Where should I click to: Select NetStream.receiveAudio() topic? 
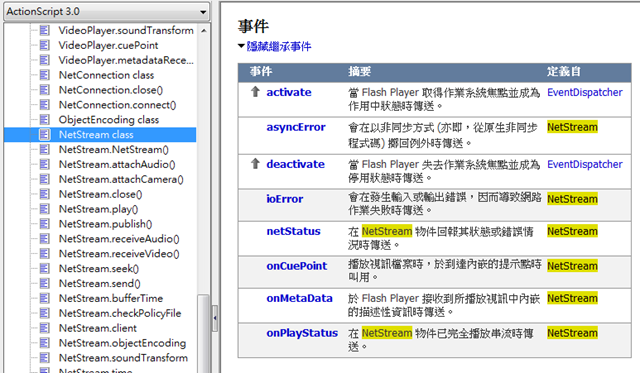point(119,239)
